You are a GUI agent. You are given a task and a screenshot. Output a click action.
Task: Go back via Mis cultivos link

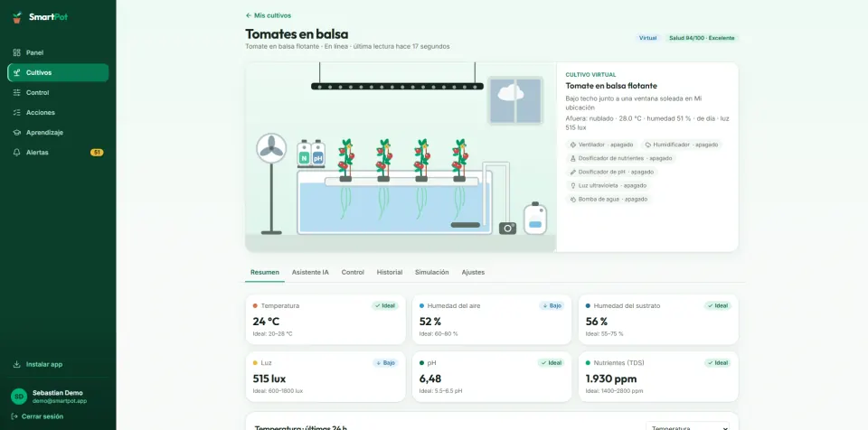269,15
